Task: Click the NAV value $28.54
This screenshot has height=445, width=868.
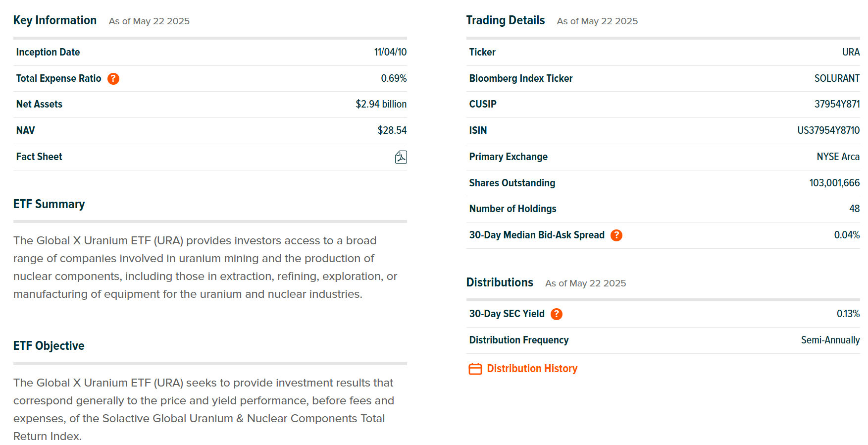Action: coord(392,130)
